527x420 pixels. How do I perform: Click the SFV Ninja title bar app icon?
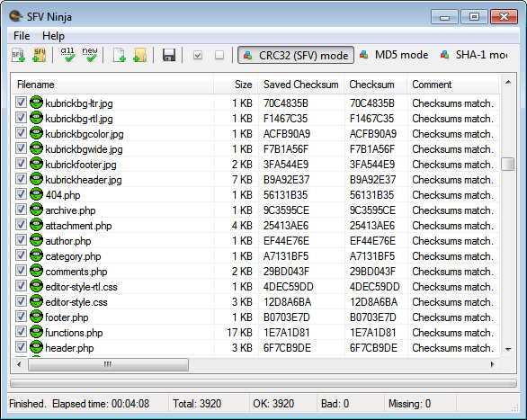(15, 16)
